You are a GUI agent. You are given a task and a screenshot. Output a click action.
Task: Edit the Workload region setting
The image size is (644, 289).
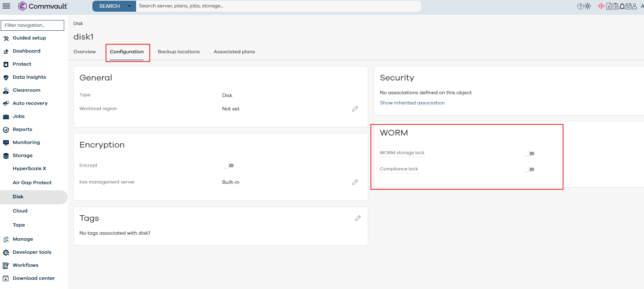355,109
